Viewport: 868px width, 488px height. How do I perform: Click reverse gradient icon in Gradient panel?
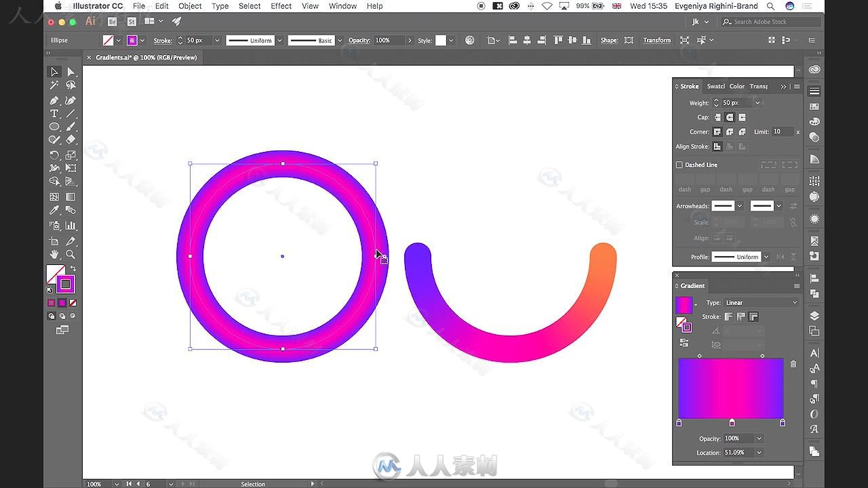pos(684,343)
